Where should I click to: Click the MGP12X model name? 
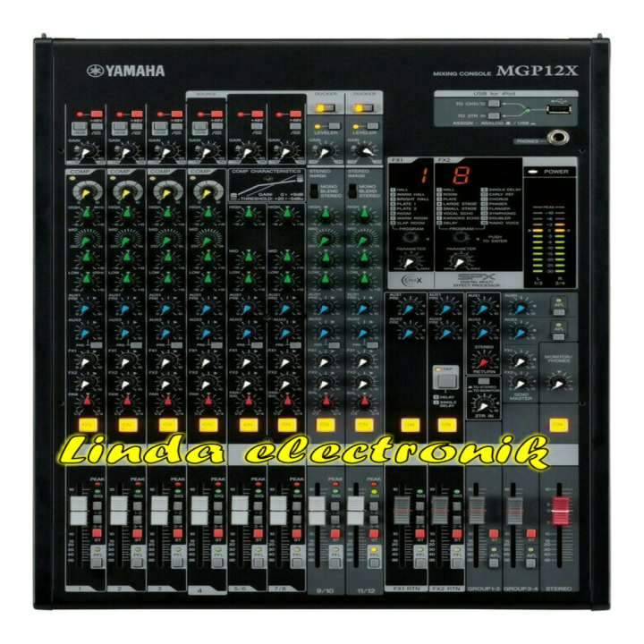point(537,71)
